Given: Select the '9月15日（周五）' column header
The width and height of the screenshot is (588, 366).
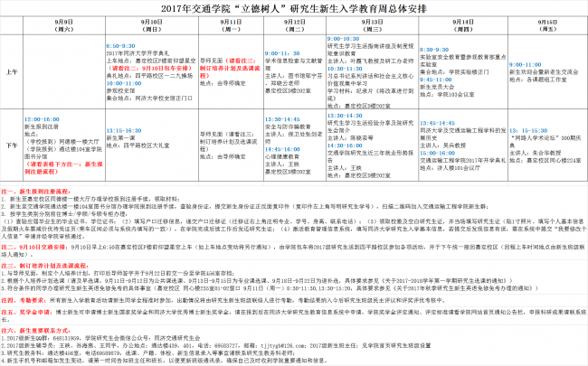Looking at the screenshot, I should click(x=547, y=25).
